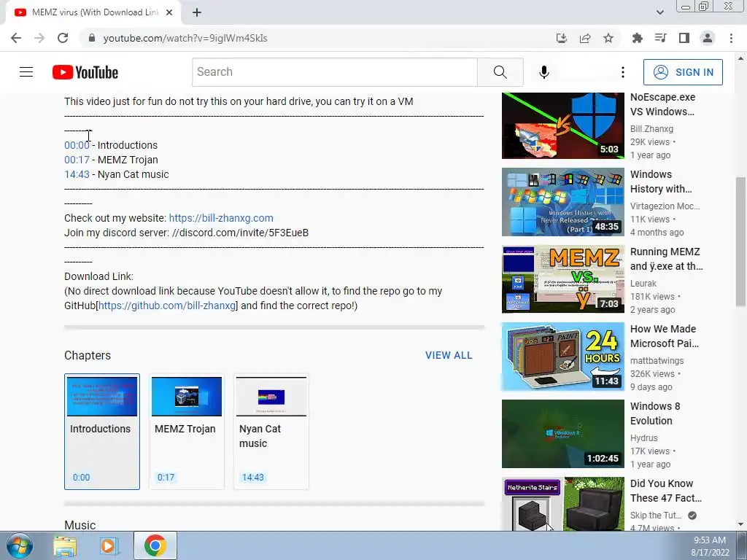Open Windows Explorer from taskbar
This screenshot has height=560, width=747.
coord(65,545)
